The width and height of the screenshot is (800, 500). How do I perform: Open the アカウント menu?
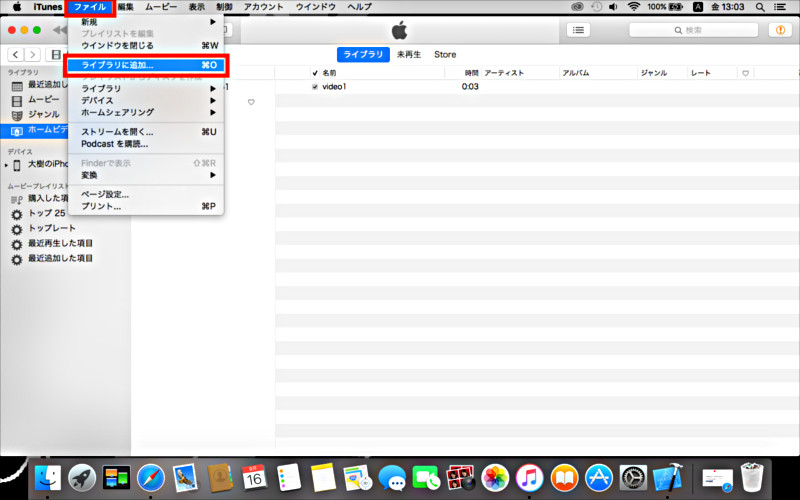(263, 7)
